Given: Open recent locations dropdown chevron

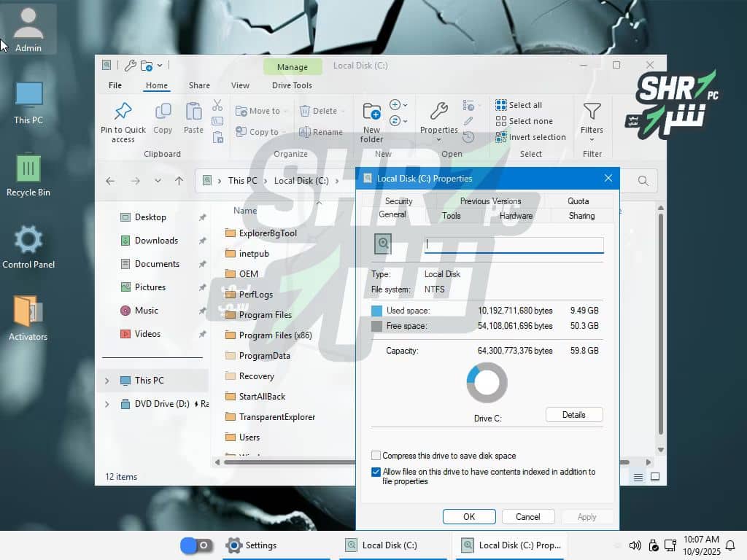Looking at the screenshot, I should click(158, 181).
